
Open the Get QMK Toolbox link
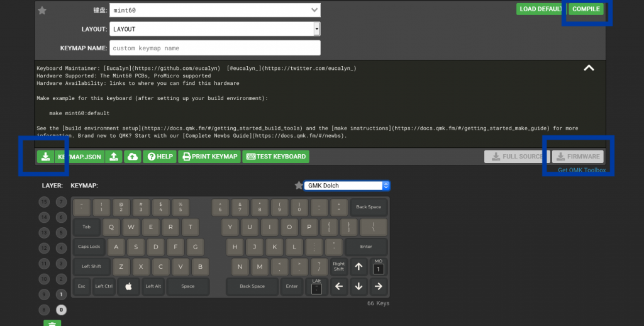(582, 171)
